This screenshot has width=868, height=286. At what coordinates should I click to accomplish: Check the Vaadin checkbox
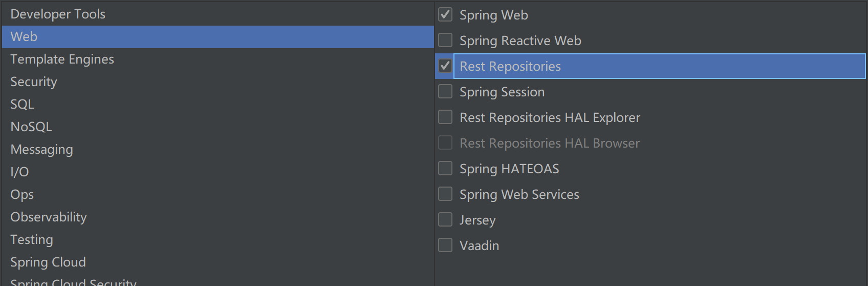445,246
